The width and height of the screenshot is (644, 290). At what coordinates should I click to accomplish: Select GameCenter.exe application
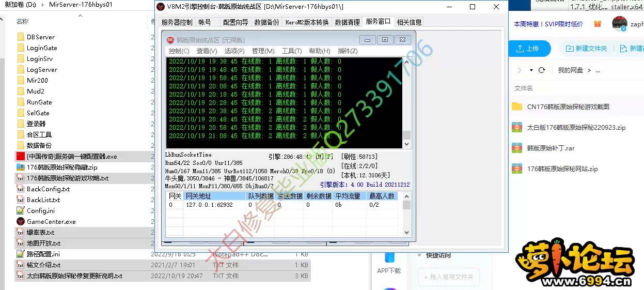(x=51, y=222)
